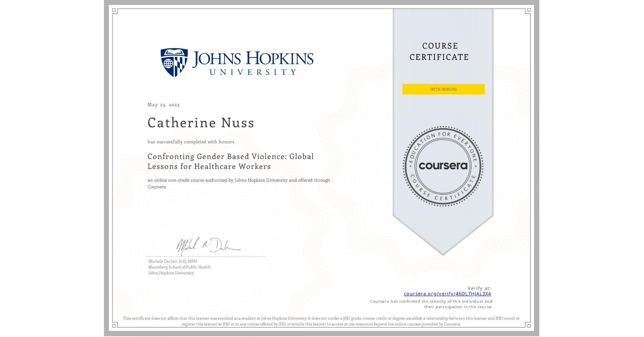
Task: Select the name Catherine Nuss
Action: pyautogui.click(x=201, y=123)
